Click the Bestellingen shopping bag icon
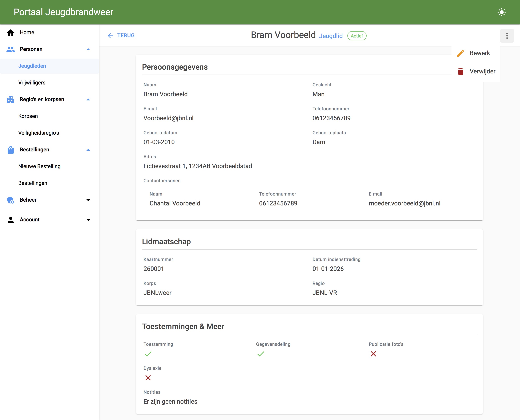Viewport: 520px width, 420px height. (x=11, y=150)
